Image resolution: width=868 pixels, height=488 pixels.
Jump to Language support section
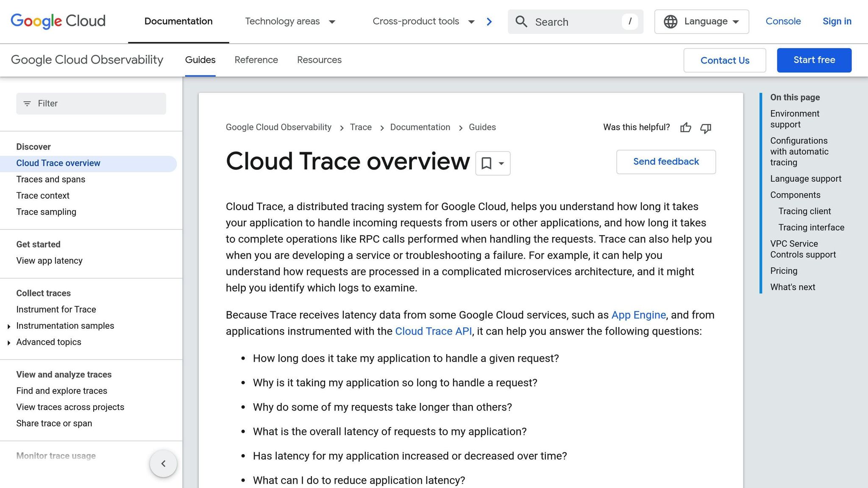(806, 179)
